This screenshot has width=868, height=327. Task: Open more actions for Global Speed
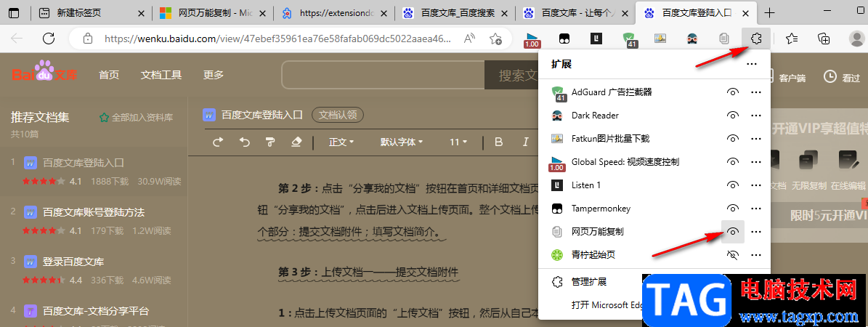click(756, 162)
